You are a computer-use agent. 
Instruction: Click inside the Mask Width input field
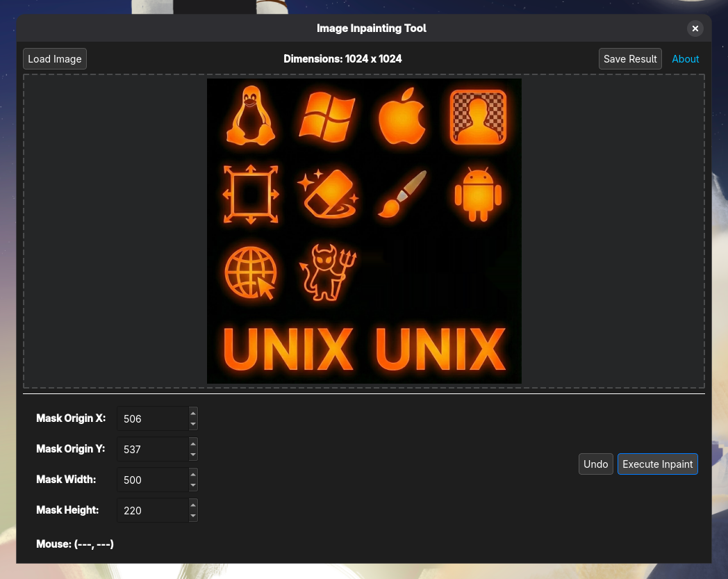click(x=153, y=480)
